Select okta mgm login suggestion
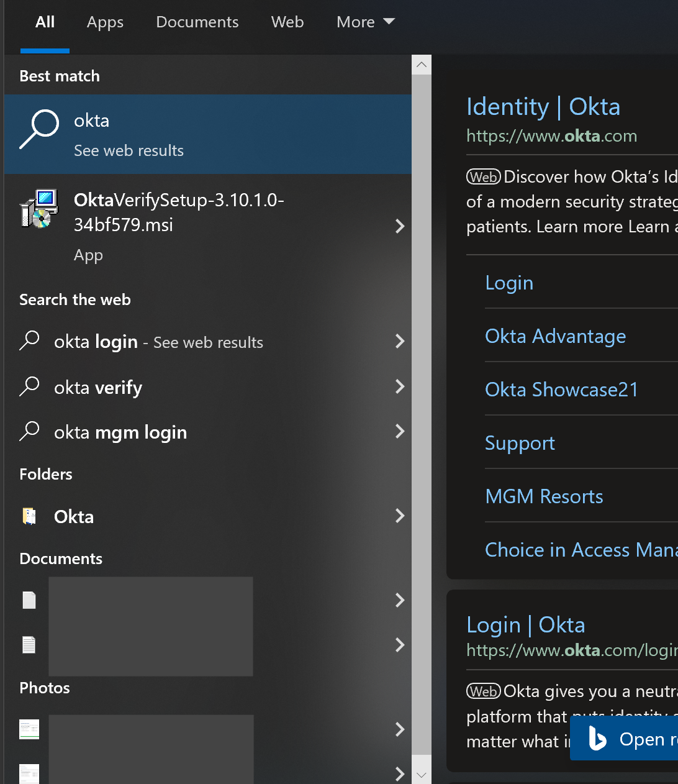The image size is (678, 784). 208,432
